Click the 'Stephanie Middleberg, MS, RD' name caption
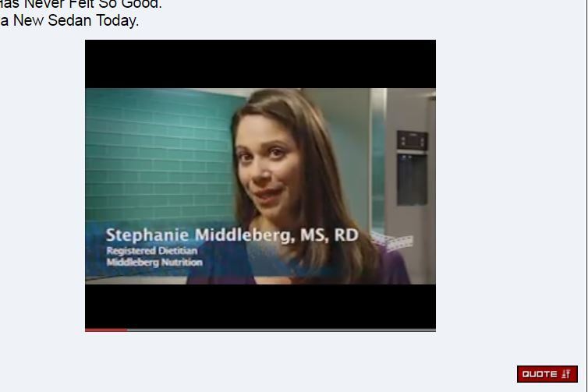Image resolution: width=588 pixels, height=392 pixels. pos(232,235)
